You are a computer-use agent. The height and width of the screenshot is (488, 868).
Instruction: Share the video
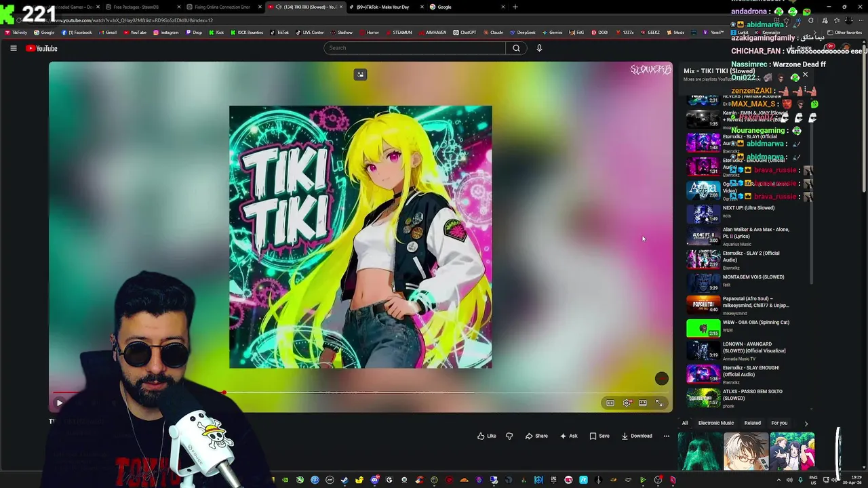click(536, 436)
